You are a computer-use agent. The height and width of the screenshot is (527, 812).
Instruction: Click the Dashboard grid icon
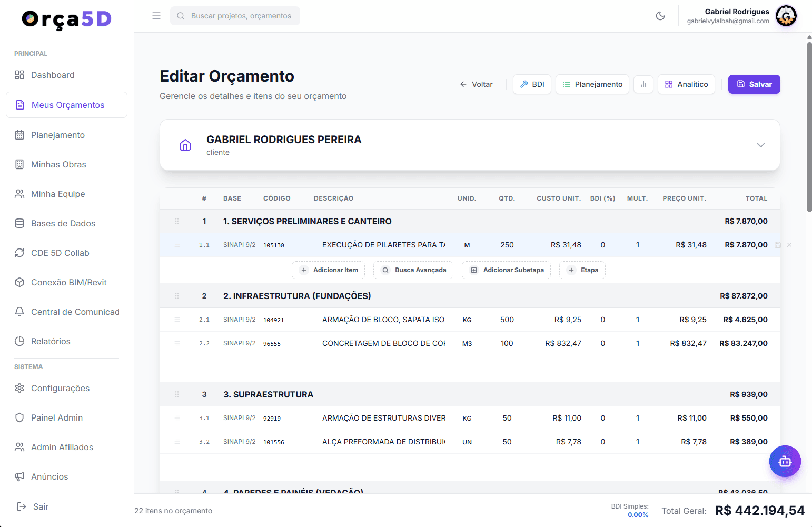pyautogui.click(x=19, y=75)
